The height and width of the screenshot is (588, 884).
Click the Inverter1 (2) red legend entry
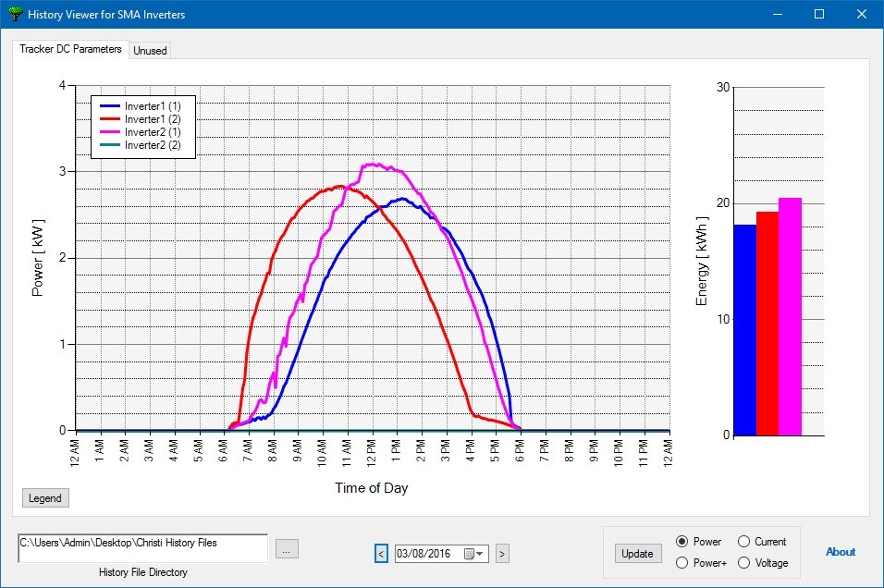coord(141,119)
